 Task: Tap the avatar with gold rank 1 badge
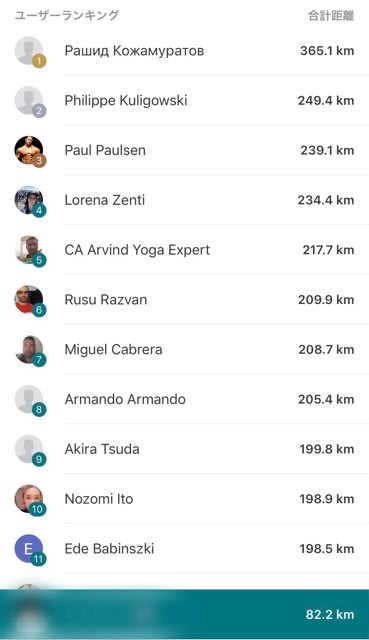click(x=29, y=51)
